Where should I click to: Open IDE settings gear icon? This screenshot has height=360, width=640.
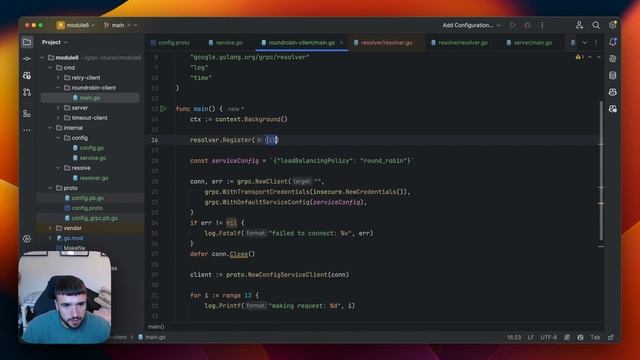[x=613, y=25]
